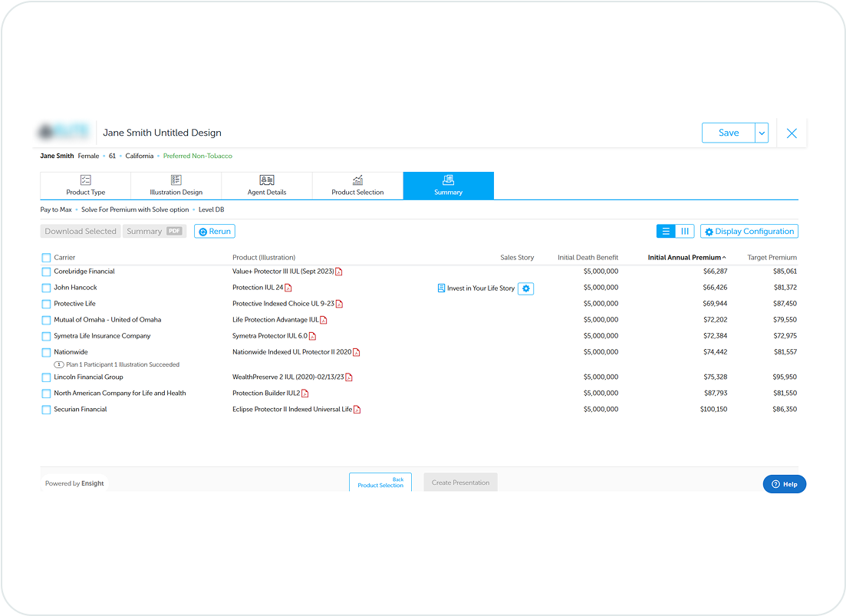This screenshot has width=846, height=616.
Task: Check the North American Company row
Action: pos(46,394)
